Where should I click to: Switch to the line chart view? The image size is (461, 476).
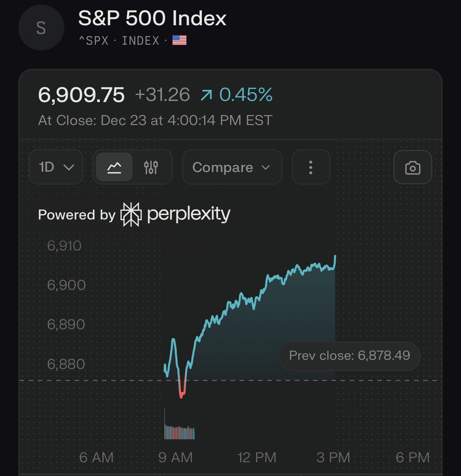click(114, 167)
